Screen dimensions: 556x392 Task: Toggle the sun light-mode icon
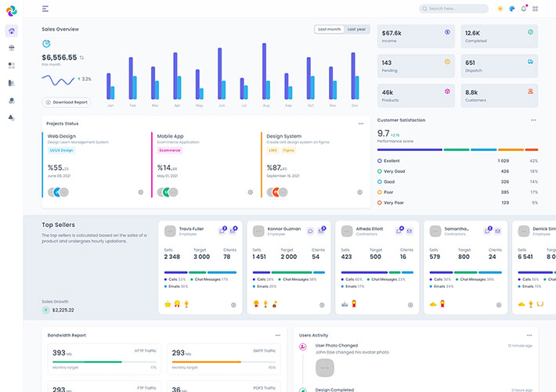tap(500, 9)
